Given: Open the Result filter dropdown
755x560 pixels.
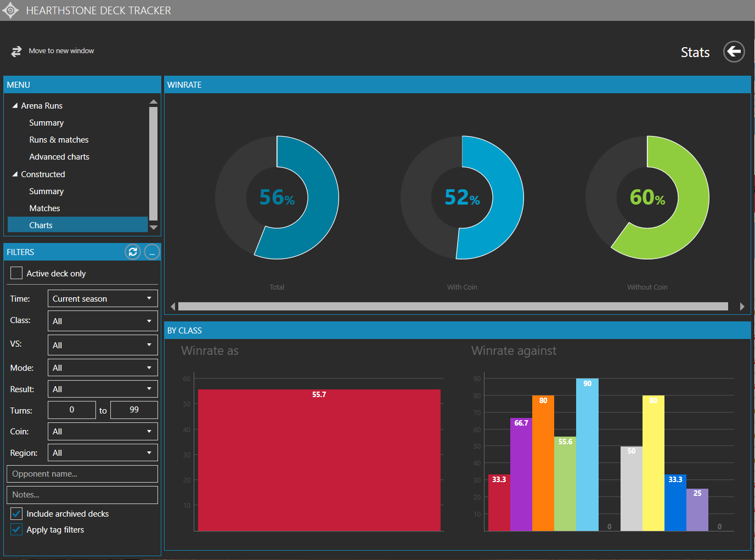Looking at the screenshot, I should pyautogui.click(x=103, y=389).
